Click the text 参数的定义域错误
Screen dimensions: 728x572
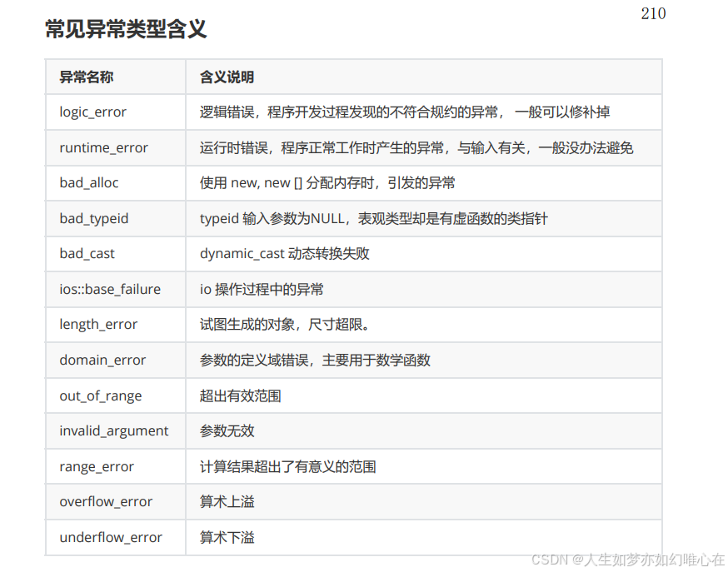[x=254, y=360]
